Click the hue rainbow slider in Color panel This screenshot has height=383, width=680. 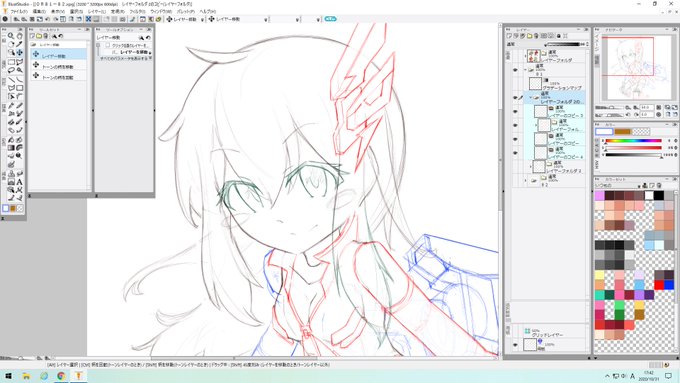633,141
